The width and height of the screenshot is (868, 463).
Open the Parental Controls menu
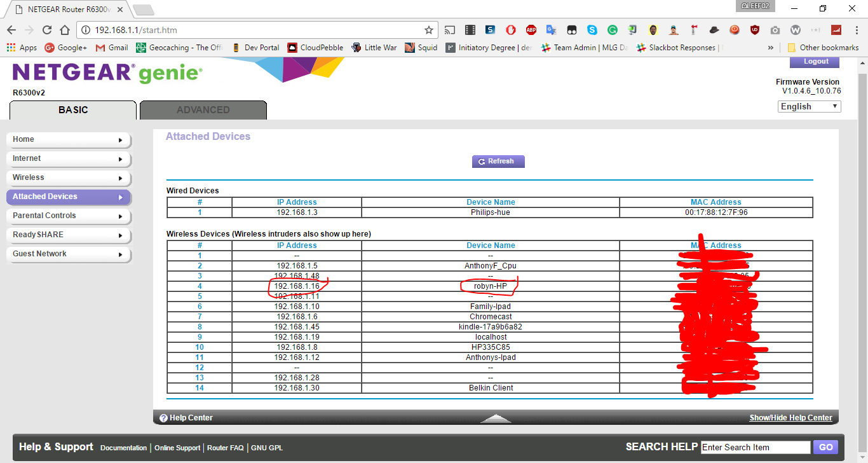tap(69, 216)
